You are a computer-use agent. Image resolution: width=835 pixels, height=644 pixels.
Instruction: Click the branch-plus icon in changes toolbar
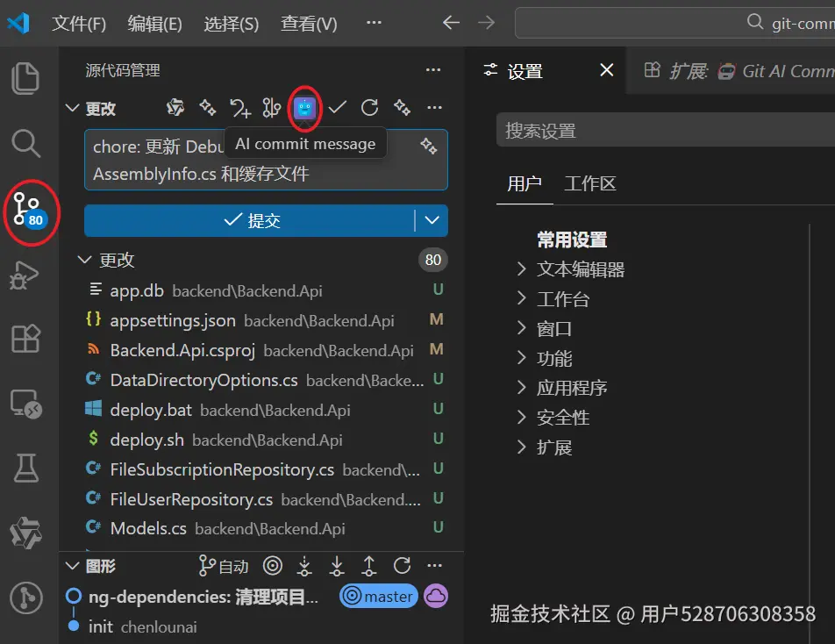(239, 108)
